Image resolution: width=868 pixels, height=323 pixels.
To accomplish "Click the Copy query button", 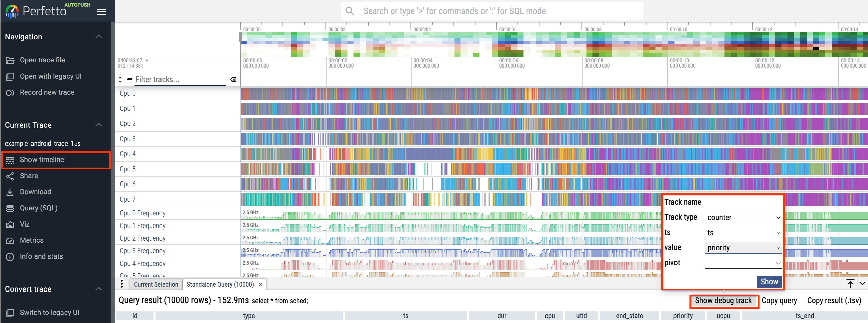I will tap(779, 300).
